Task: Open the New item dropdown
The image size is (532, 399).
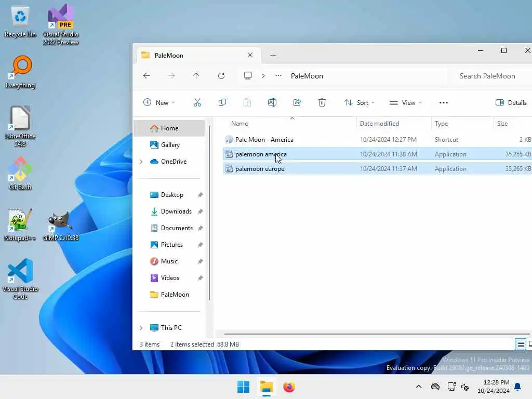Action: [x=159, y=102]
